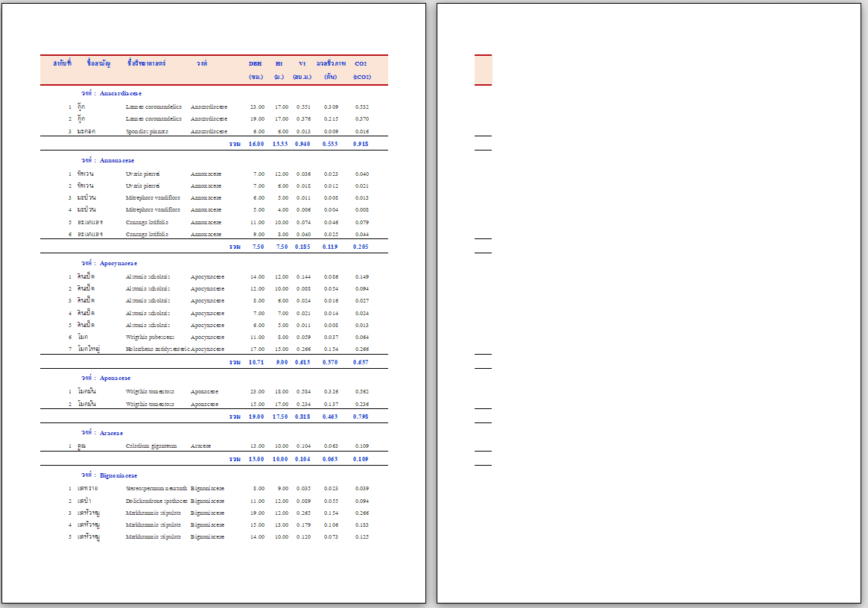Select the common name โมกใหญ่
This screenshot has height=608, width=868.
(x=89, y=349)
